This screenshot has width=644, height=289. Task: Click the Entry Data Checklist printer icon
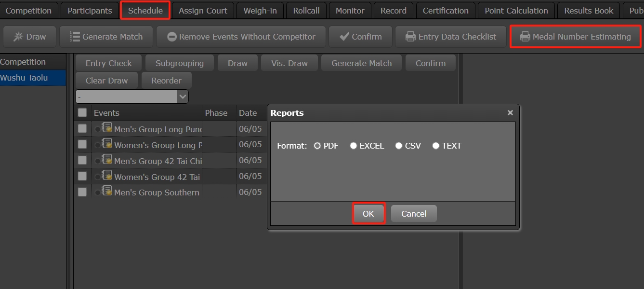coord(410,37)
